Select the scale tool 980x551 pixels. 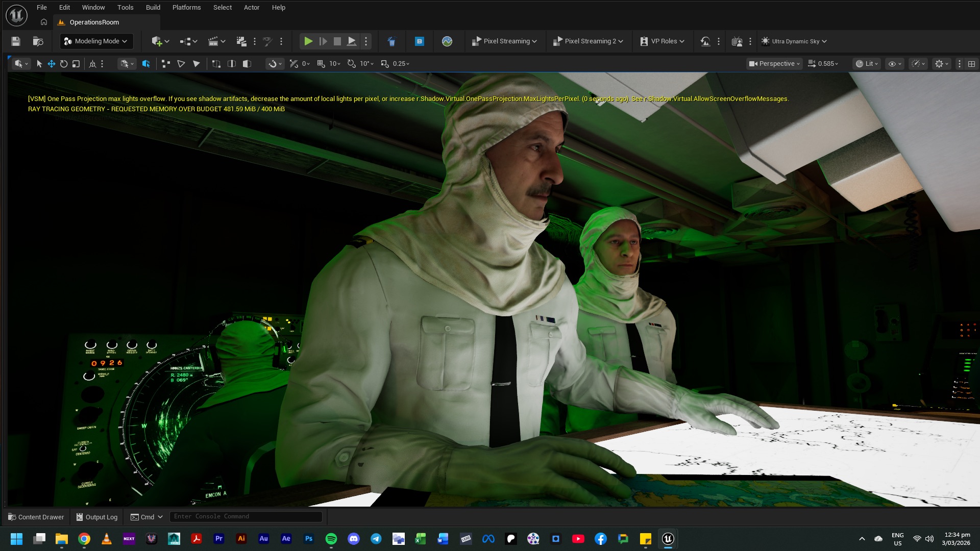pos(76,64)
